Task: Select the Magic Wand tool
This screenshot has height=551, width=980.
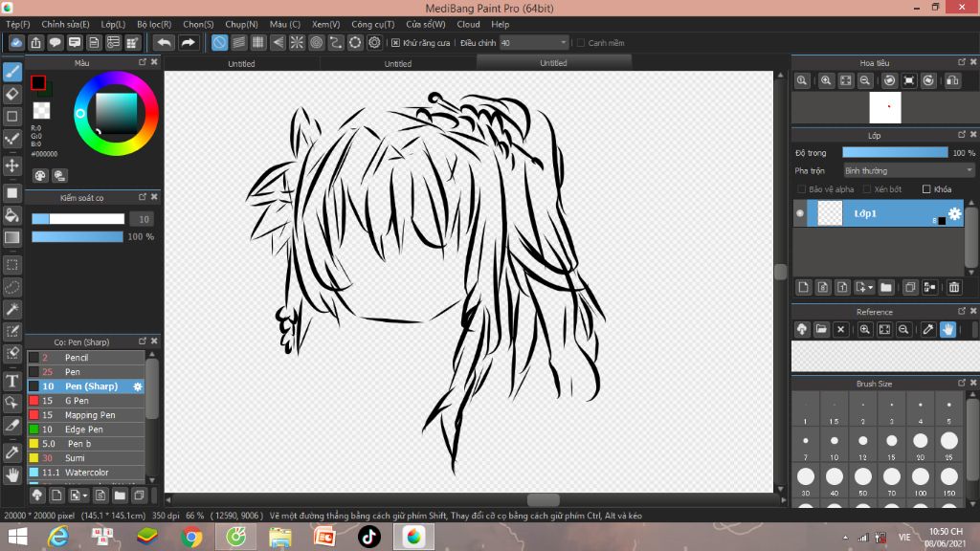Action: (11, 309)
